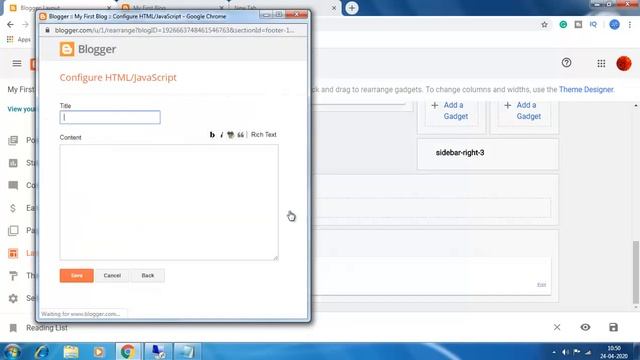Open the Windows Start button

pos(12,351)
